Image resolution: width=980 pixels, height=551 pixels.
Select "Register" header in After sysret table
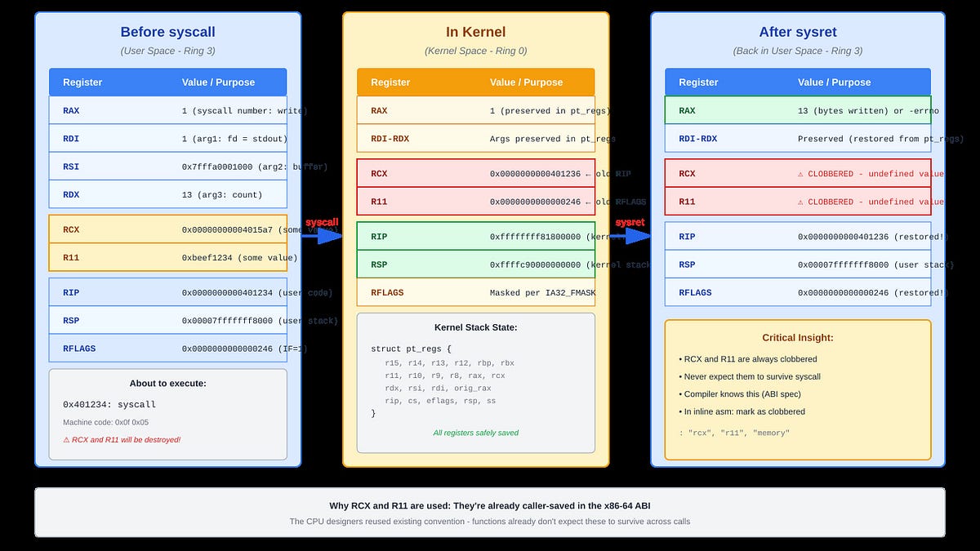(698, 82)
